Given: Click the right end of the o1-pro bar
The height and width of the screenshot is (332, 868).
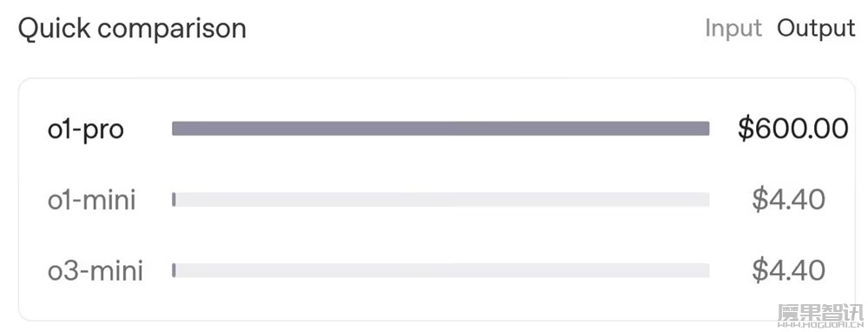Looking at the screenshot, I should click(x=707, y=129).
